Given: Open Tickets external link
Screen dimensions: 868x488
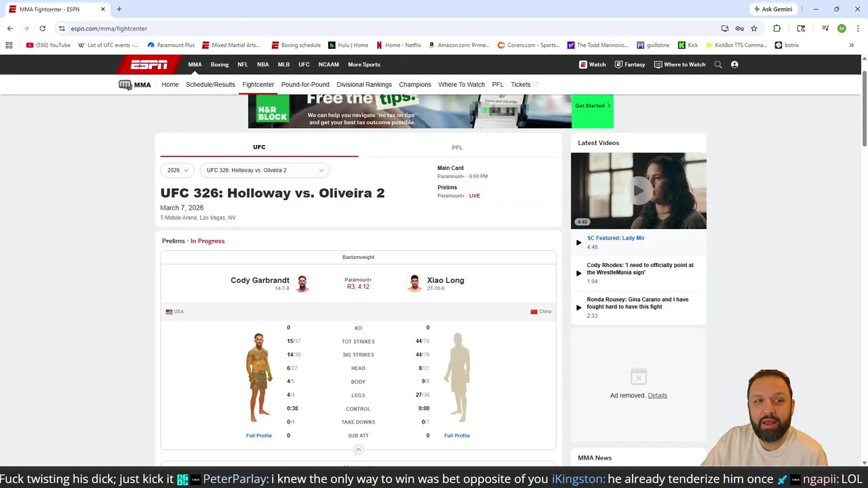Looking at the screenshot, I should tap(524, 85).
